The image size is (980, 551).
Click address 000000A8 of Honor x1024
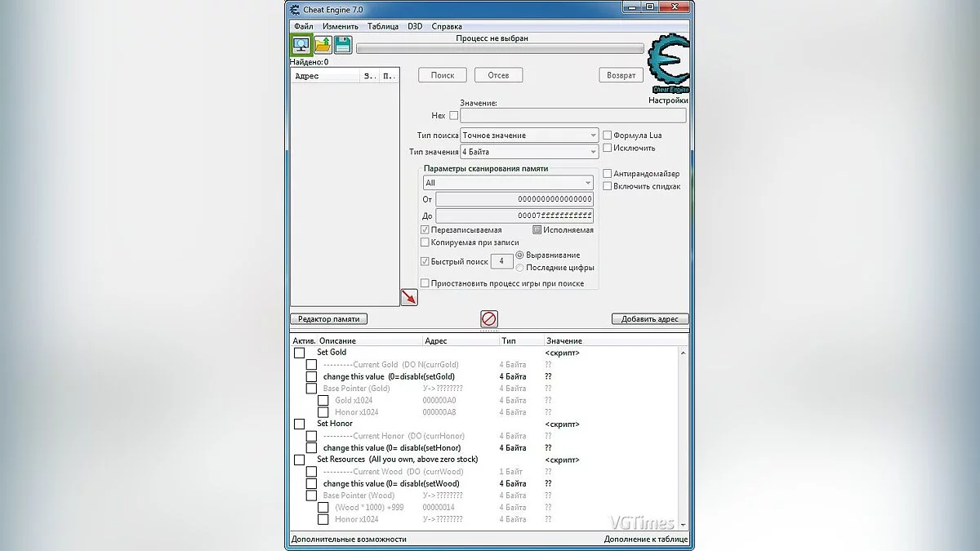439,412
